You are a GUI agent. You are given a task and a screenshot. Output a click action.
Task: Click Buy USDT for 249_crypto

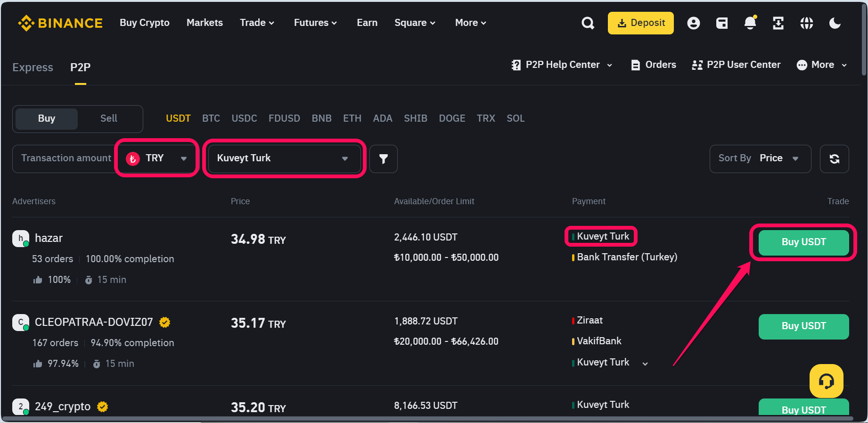click(x=803, y=407)
